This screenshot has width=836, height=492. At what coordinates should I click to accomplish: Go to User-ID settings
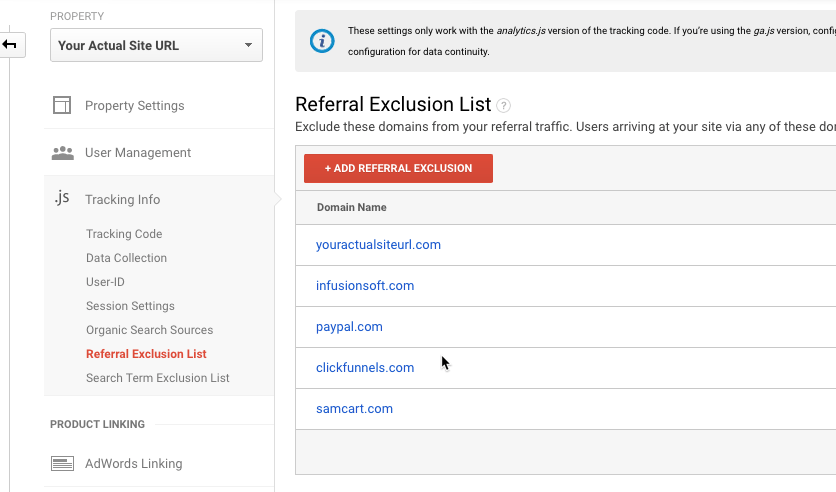click(x=105, y=282)
